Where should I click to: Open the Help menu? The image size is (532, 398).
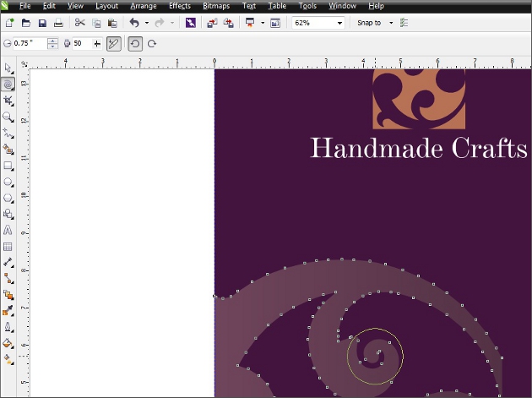coord(376,6)
